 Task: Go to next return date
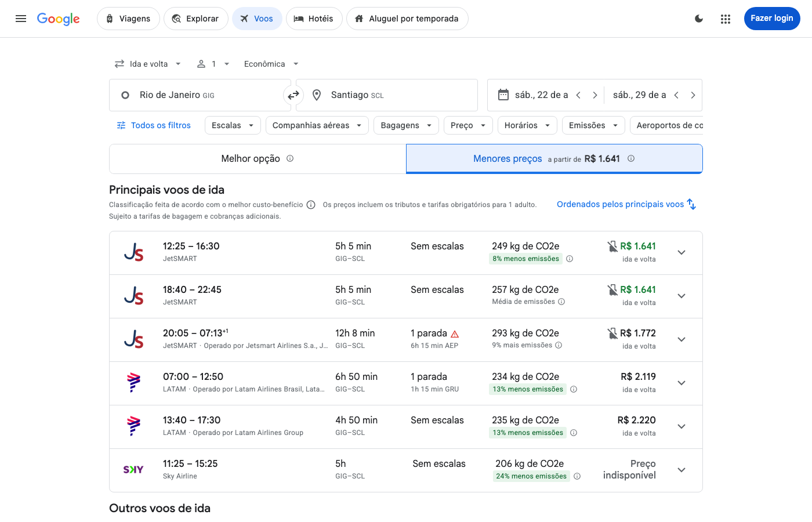click(x=693, y=95)
